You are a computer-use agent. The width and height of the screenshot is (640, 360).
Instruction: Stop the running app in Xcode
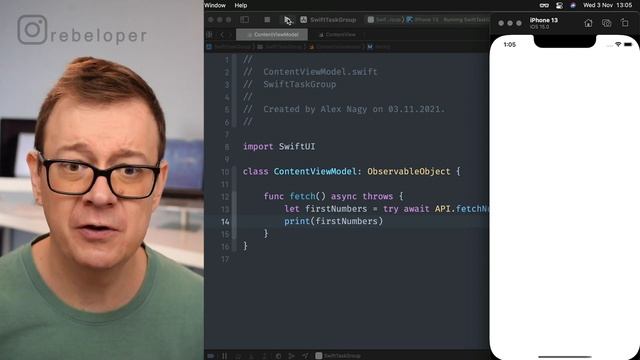point(267,19)
